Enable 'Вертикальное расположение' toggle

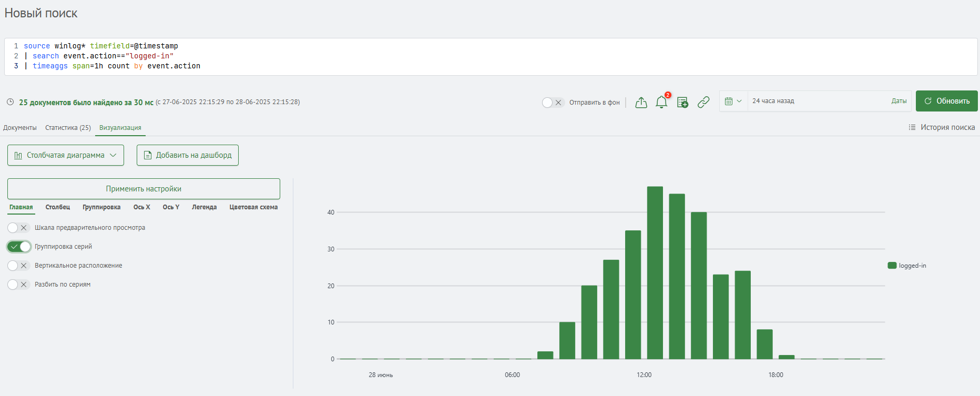tap(19, 266)
